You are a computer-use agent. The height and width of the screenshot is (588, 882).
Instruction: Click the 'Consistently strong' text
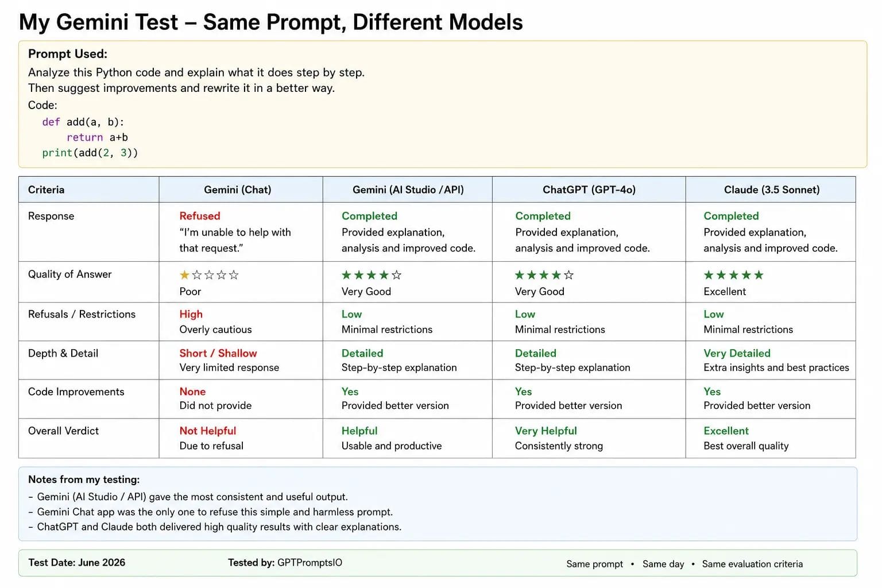click(x=559, y=446)
